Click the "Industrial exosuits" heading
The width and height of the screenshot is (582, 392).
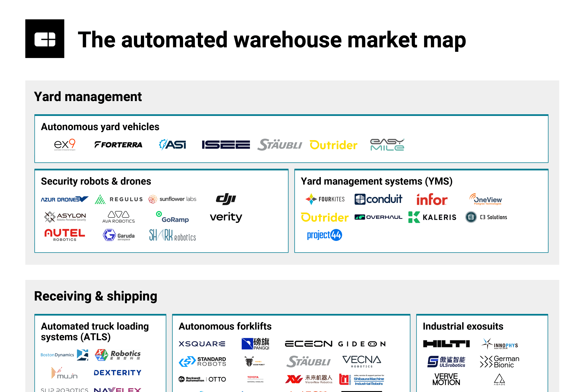pos(463,326)
